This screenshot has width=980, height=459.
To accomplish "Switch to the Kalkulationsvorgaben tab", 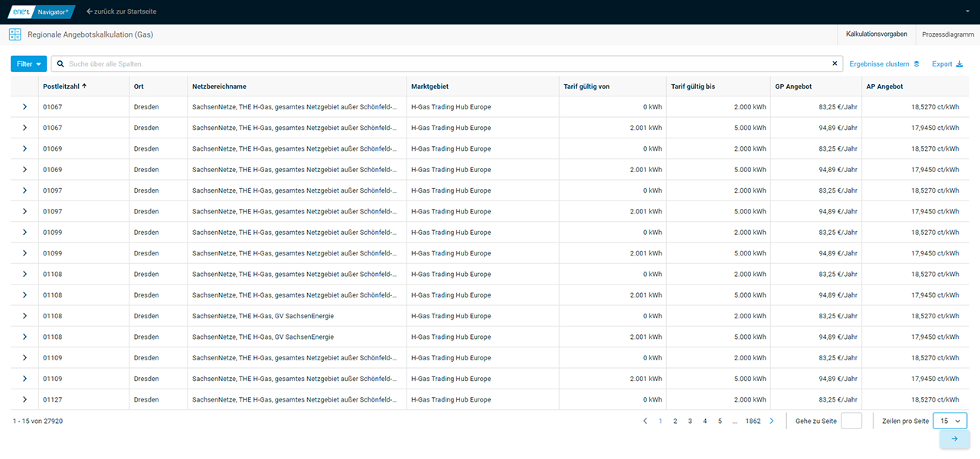I will [877, 34].
